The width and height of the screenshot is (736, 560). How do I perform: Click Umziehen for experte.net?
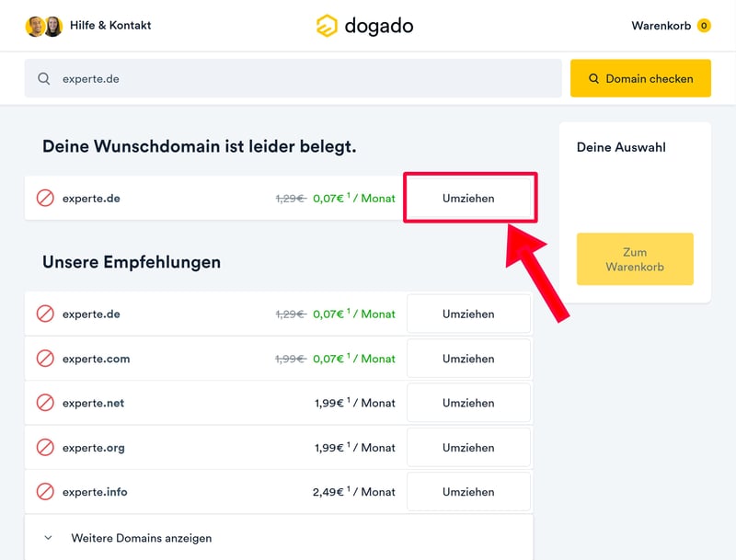(x=468, y=403)
